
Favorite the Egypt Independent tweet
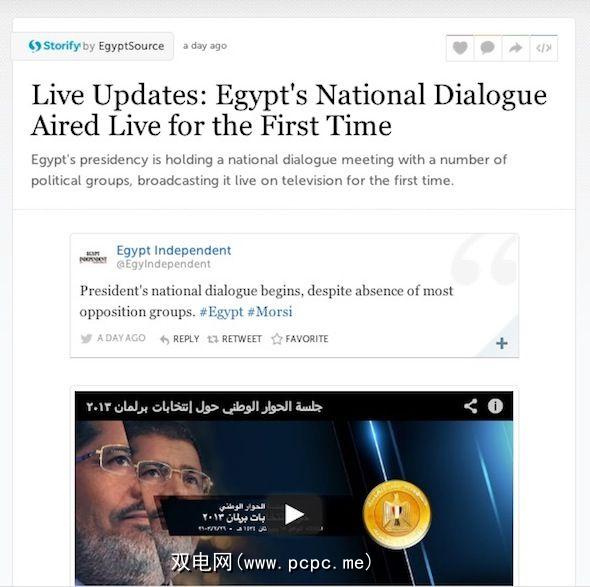[300, 339]
